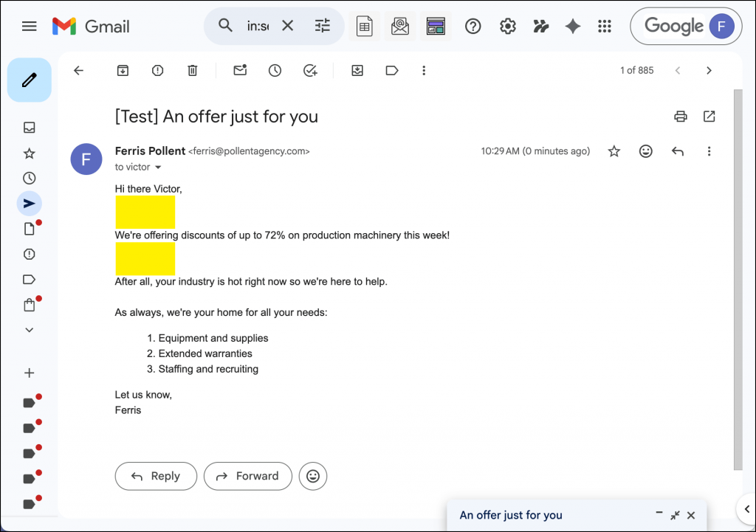Open outline label icon below Spam in sidebar

(30, 280)
